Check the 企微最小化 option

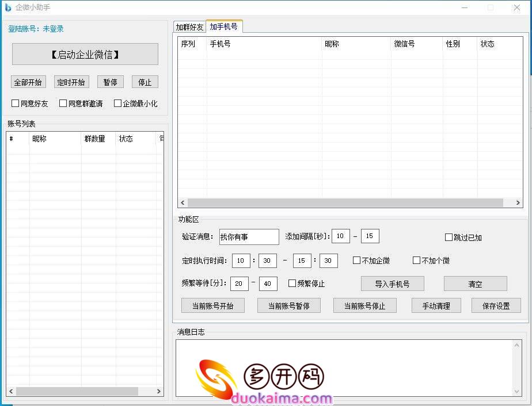click(117, 104)
